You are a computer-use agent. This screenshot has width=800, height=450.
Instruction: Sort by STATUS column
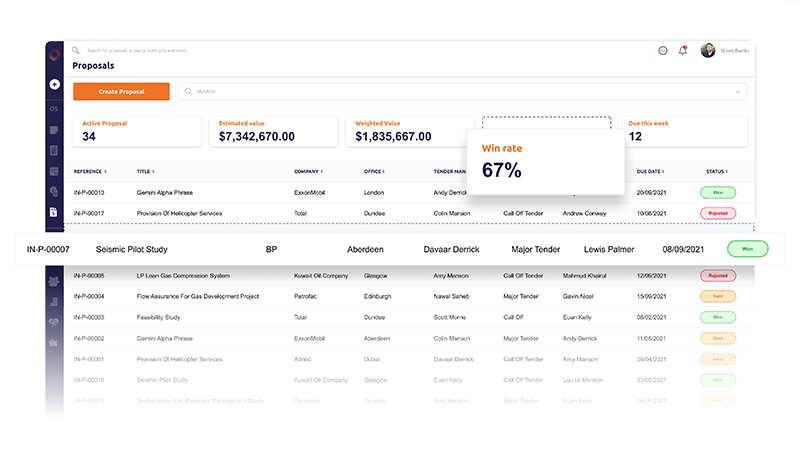tap(717, 171)
